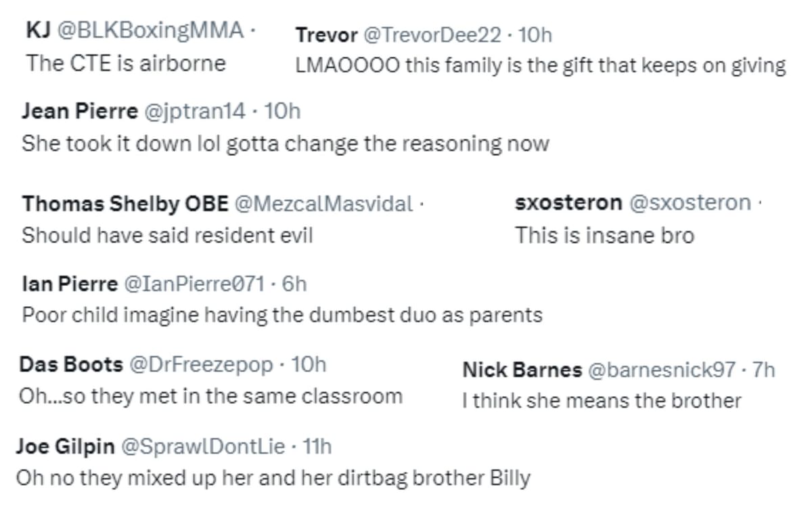Open Thomas Shelby OBE's profile name
The width and height of the screenshot is (812, 508).
(x=125, y=203)
